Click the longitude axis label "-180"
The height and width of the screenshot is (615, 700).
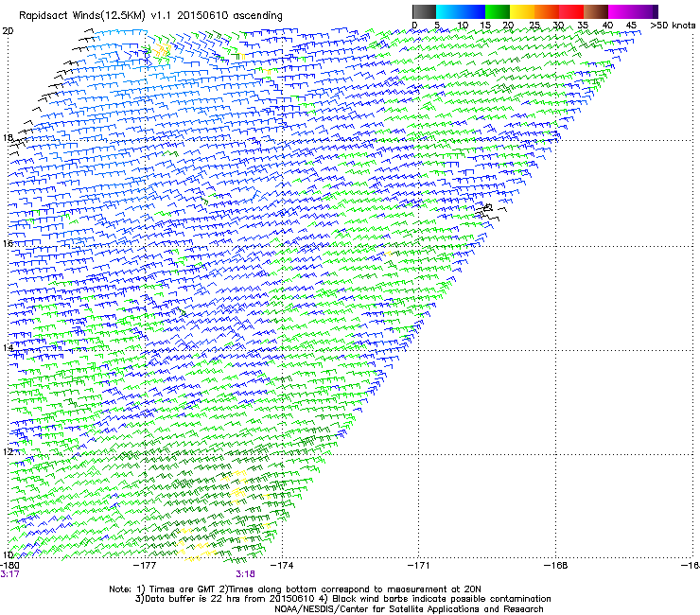9,566
